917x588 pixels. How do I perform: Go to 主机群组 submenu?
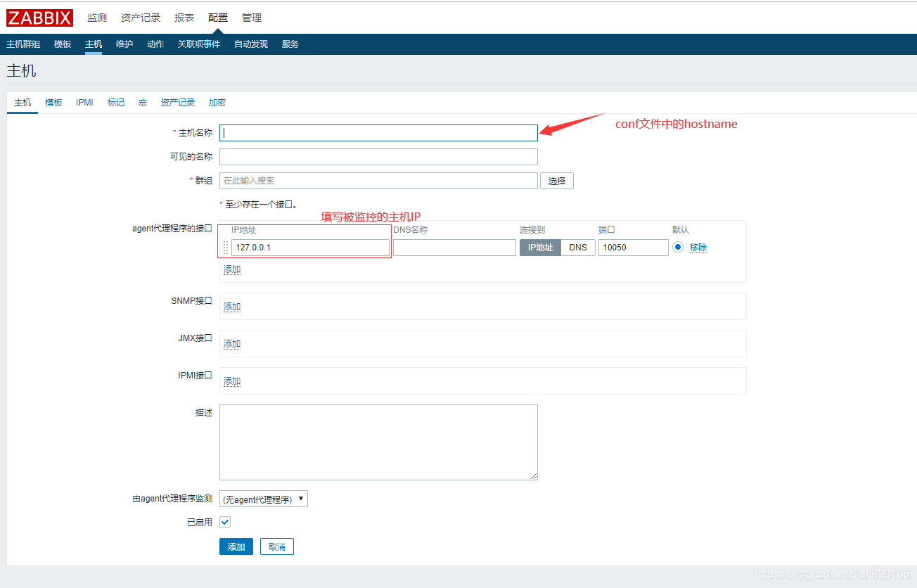23,44
